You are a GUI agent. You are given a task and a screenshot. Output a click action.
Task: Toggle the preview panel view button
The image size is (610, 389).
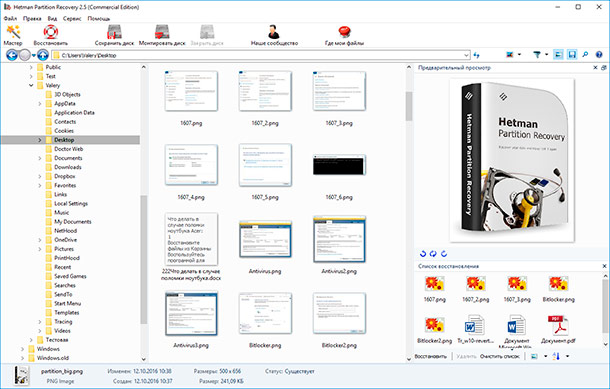(558, 55)
